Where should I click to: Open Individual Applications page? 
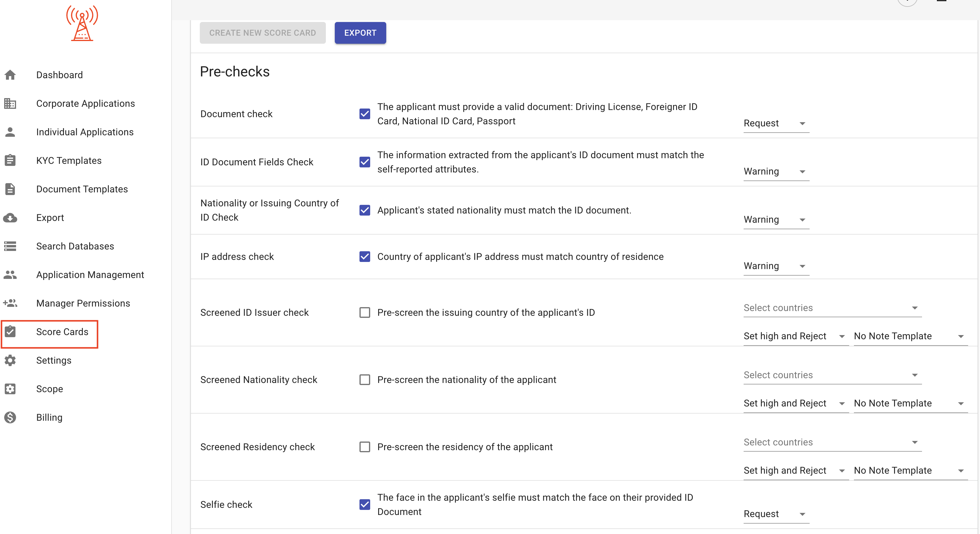pyautogui.click(x=85, y=132)
